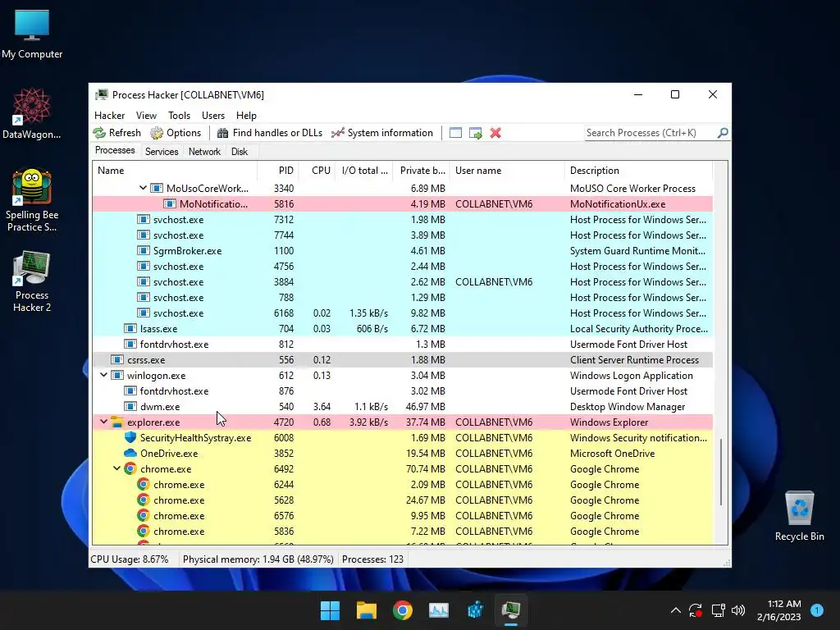Select svchost.exe row with PID 6168

pos(402,313)
